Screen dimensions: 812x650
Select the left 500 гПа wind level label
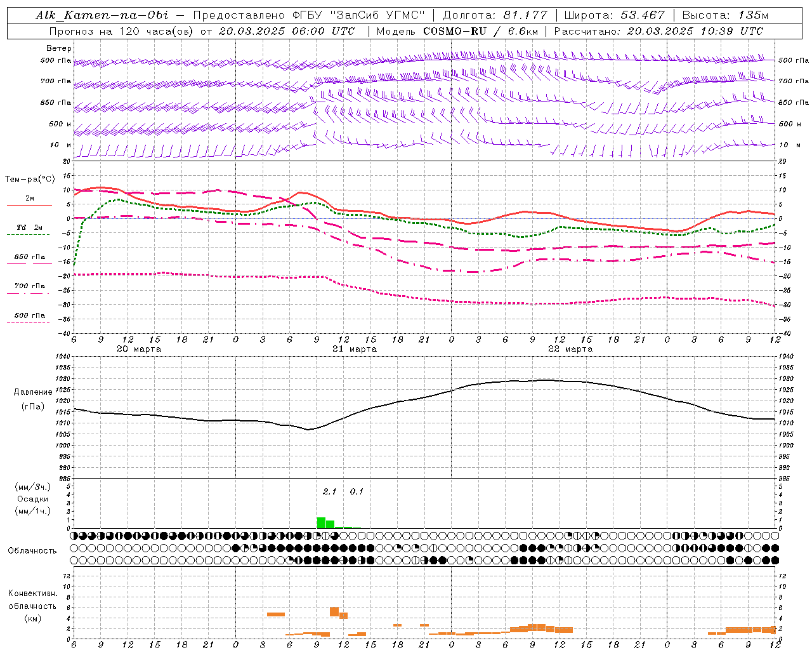[56, 60]
